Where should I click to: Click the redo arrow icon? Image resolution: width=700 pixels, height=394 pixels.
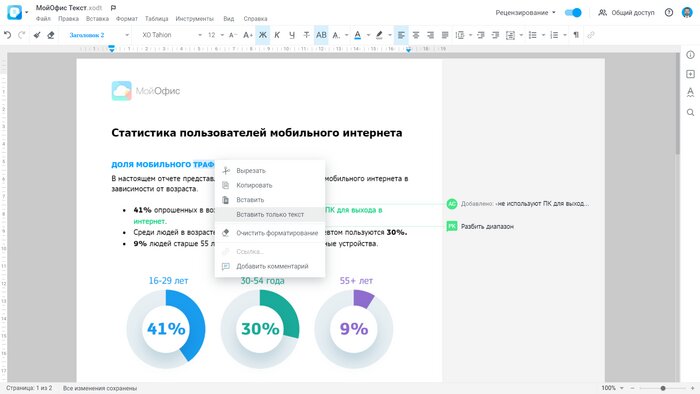21,35
